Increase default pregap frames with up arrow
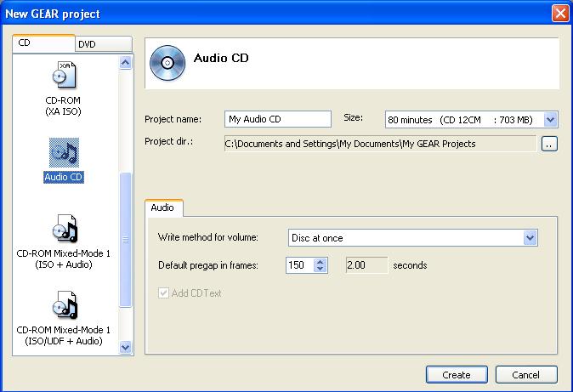The height and width of the screenshot is (392, 573). pos(321,261)
